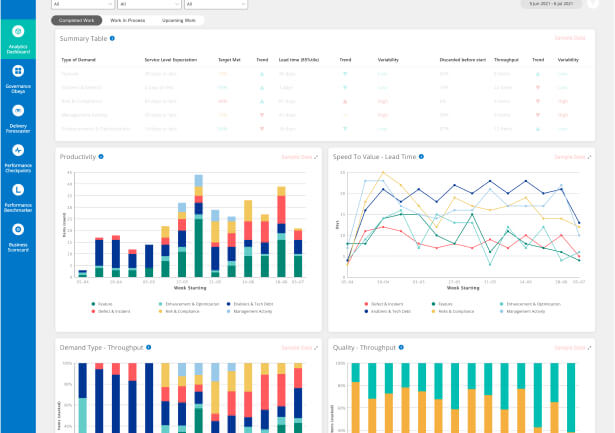Toggle Feature series in Productivity legend
Screen dimensions: 615x433
[102, 304]
